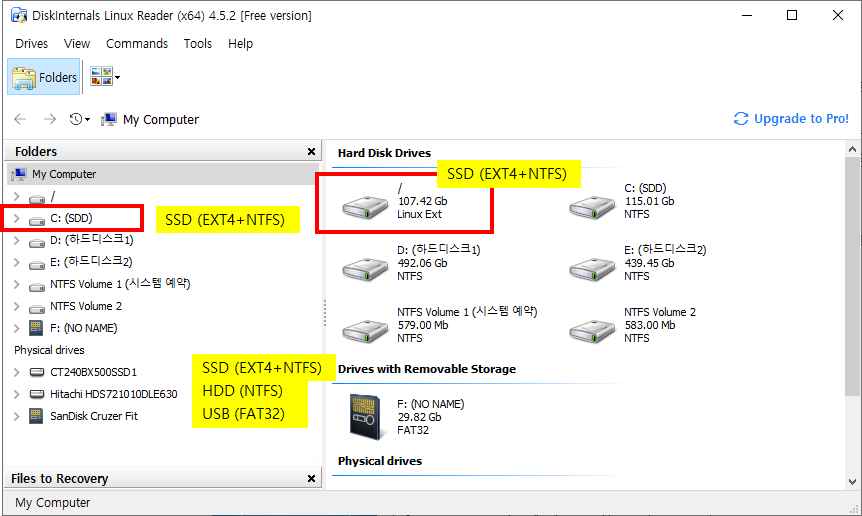Select CT240BX500SSD1 in the tree
The image size is (862, 516).
tap(93, 372)
